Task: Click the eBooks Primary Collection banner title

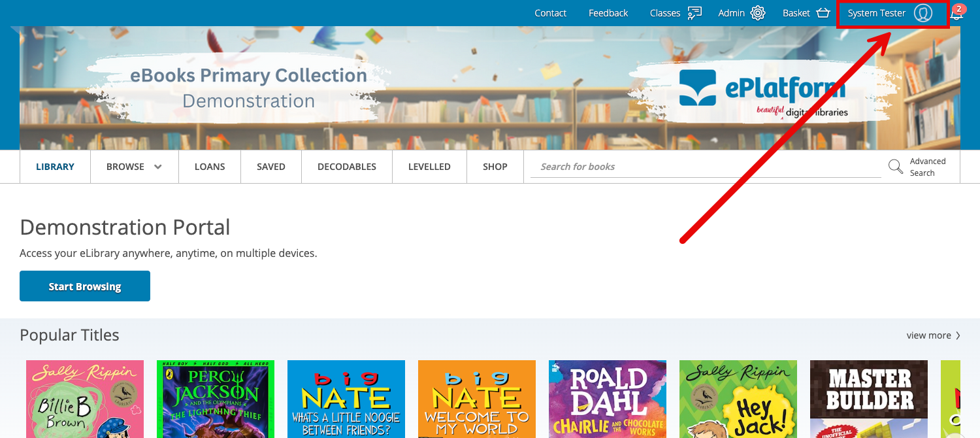Action: coord(248,76)
